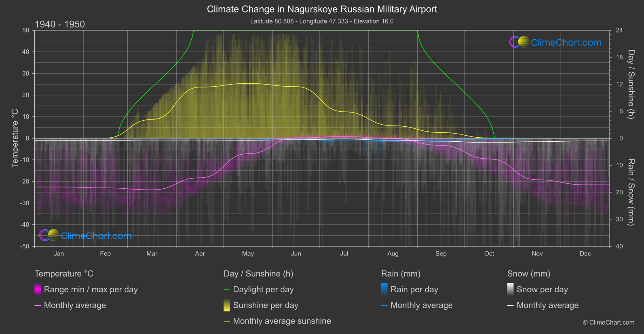Click the Jun month label on x-axis
Viewport: 644px width, 334px height.
click(296, 253)
